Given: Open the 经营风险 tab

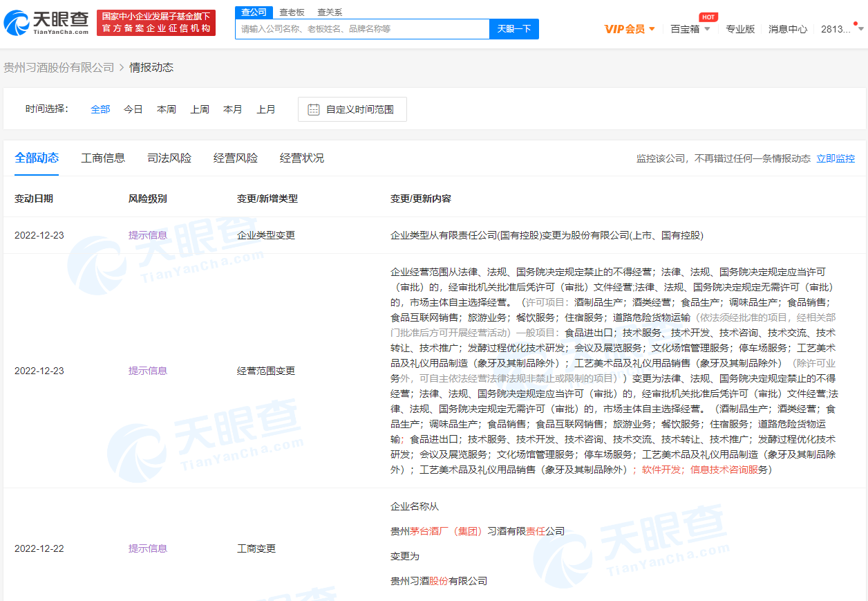Looking at the screenshot, I should (236, 158).
